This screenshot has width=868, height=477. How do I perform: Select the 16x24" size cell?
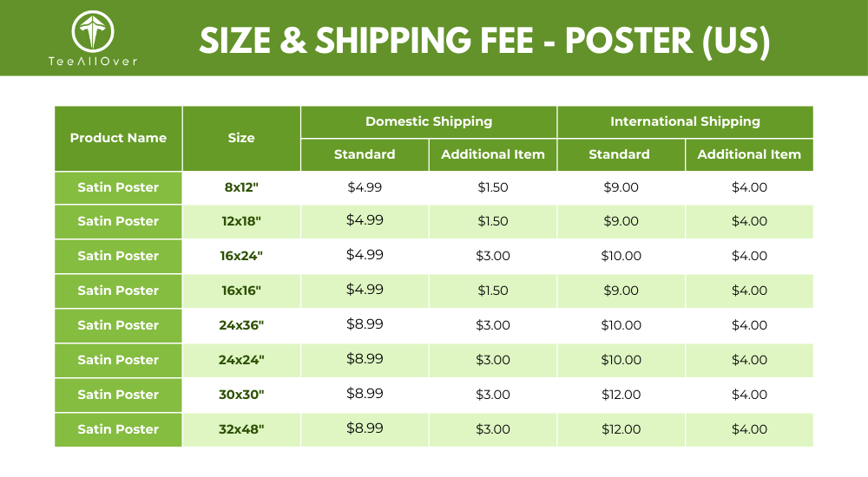pos(241,256)
